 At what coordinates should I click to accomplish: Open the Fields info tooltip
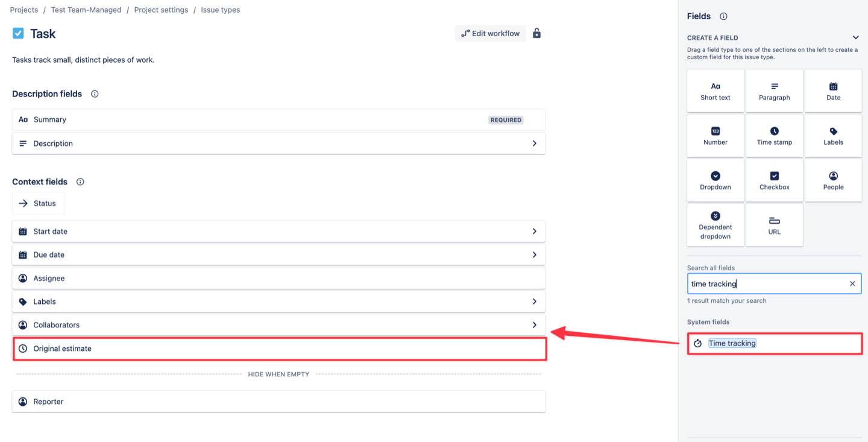pyautogui.click(x=723, y=16)
